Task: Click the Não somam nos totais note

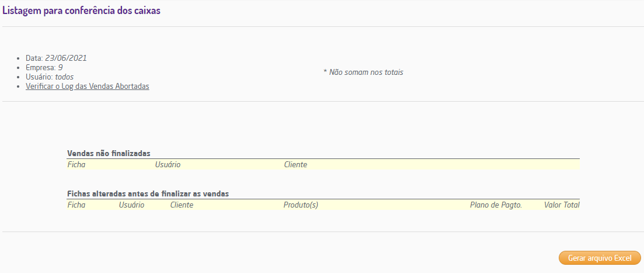Action: click(363, 72)
